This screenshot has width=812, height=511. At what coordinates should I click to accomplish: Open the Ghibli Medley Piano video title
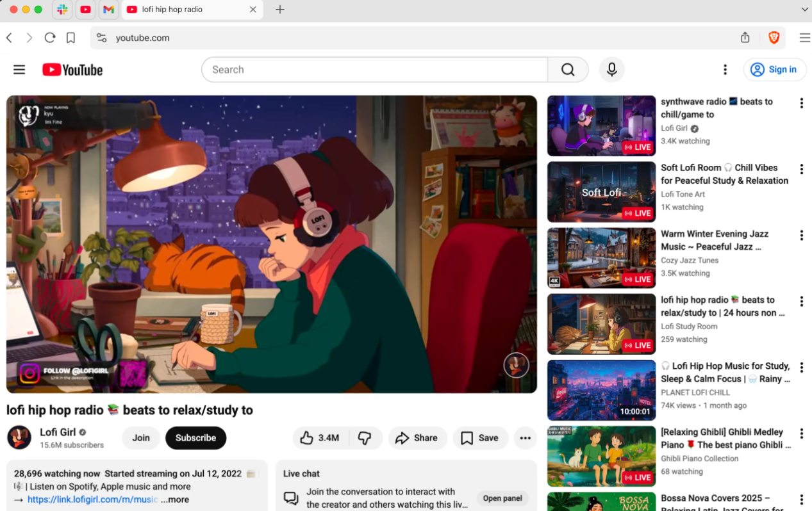tap(726, 439)
